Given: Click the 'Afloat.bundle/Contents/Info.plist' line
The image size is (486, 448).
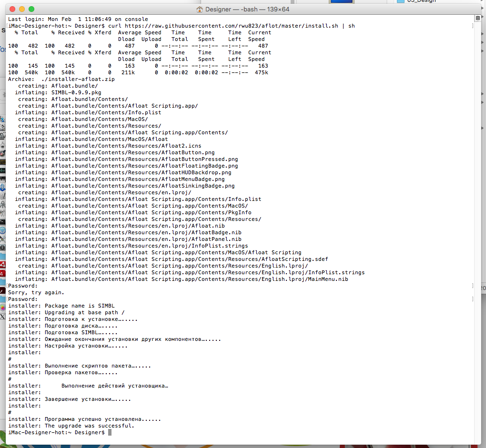Looking at the screenshot, I should tap(88, 112).
